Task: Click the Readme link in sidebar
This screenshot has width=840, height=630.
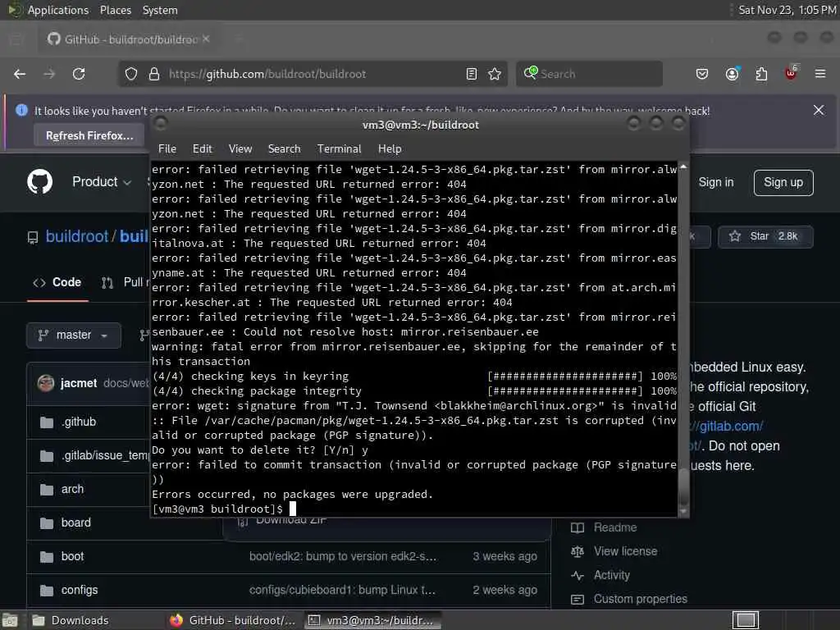Action: pyautogui.click(x=615, y=527)
